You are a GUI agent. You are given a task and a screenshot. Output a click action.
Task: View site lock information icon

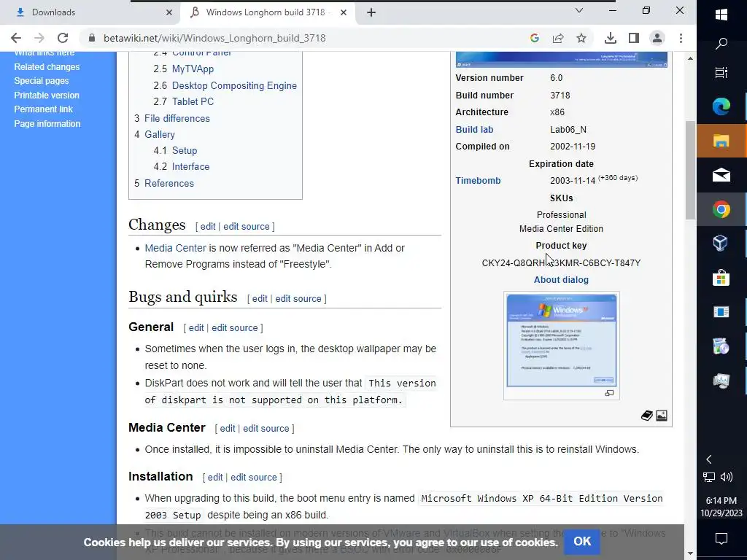(x=92, y=38)
